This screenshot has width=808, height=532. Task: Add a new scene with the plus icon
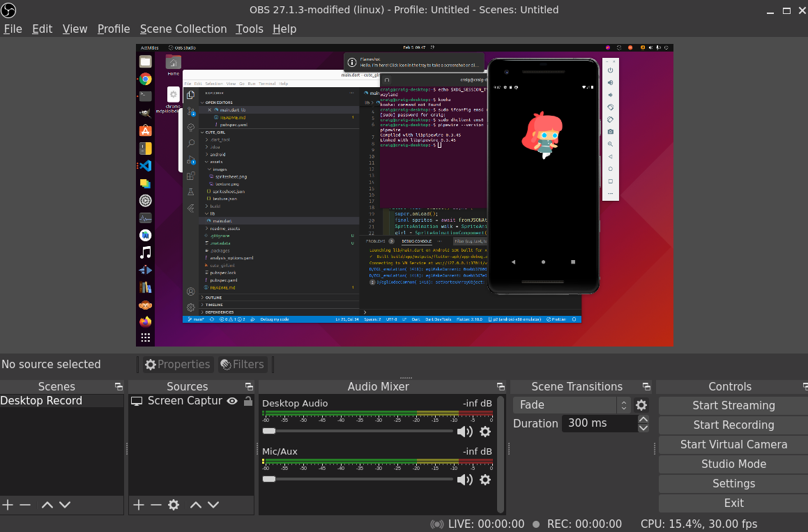point(7,505)
